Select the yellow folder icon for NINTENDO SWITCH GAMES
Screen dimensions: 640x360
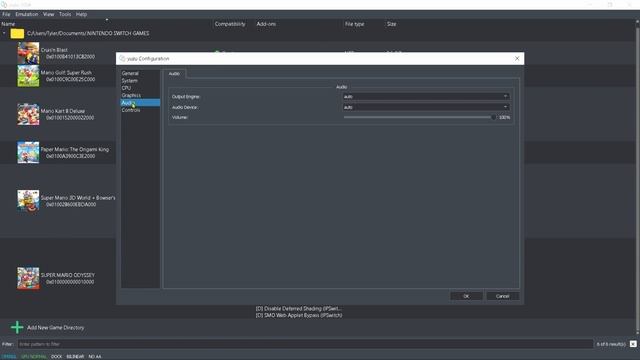click(x=17, y=33)
